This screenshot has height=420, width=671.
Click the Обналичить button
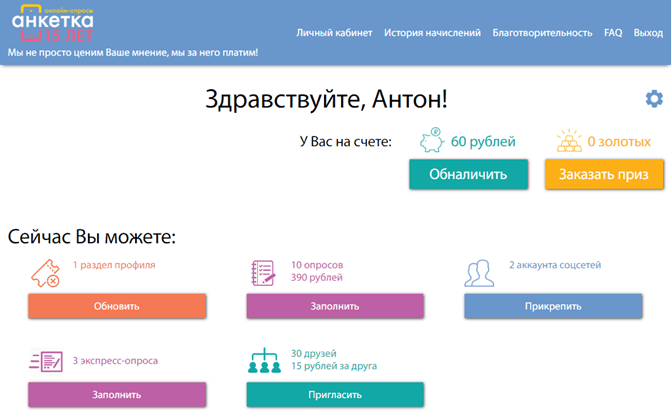pyautogui.click(x=468, y=174)
